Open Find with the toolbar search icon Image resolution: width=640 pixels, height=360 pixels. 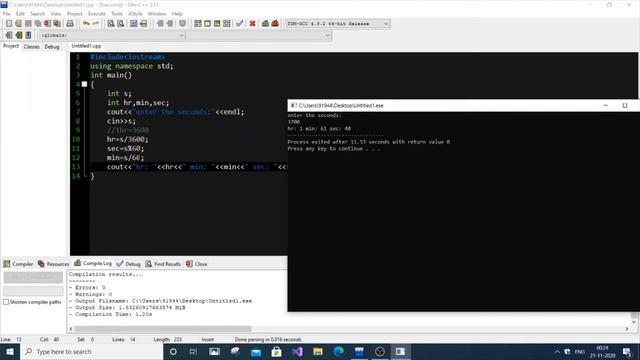(111, 24)
